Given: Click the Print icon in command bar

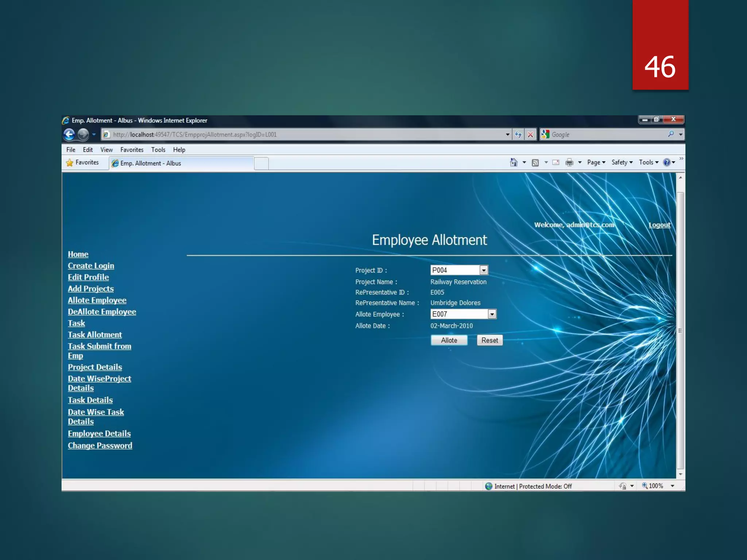Looking at the screenshot, I should pos(569,163).
